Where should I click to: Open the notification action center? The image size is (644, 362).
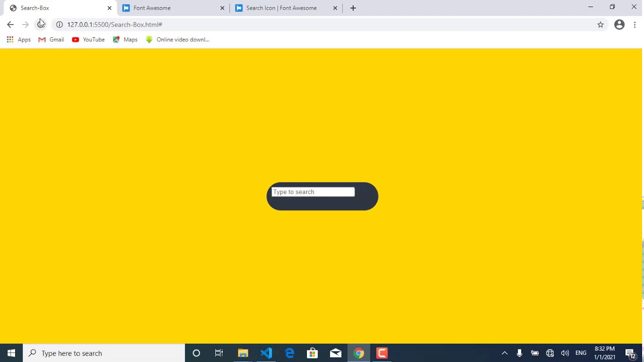pos(630,353)
